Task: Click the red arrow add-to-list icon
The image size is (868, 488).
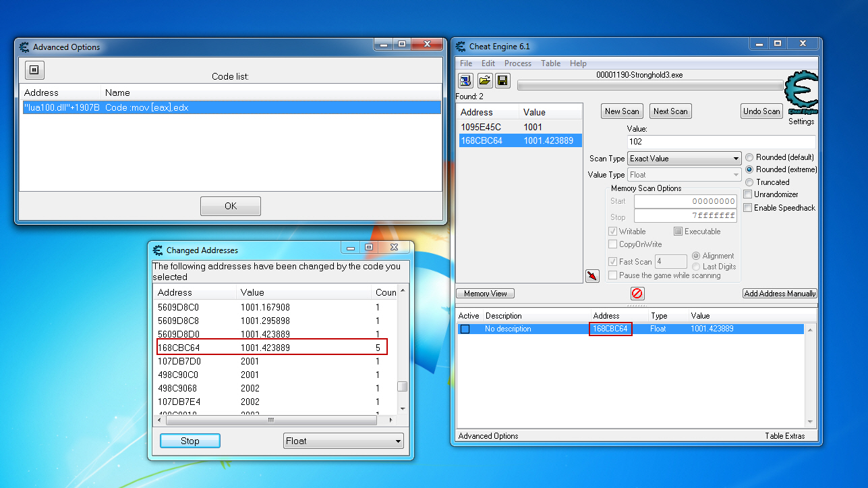Action: (x=592, y=275)
